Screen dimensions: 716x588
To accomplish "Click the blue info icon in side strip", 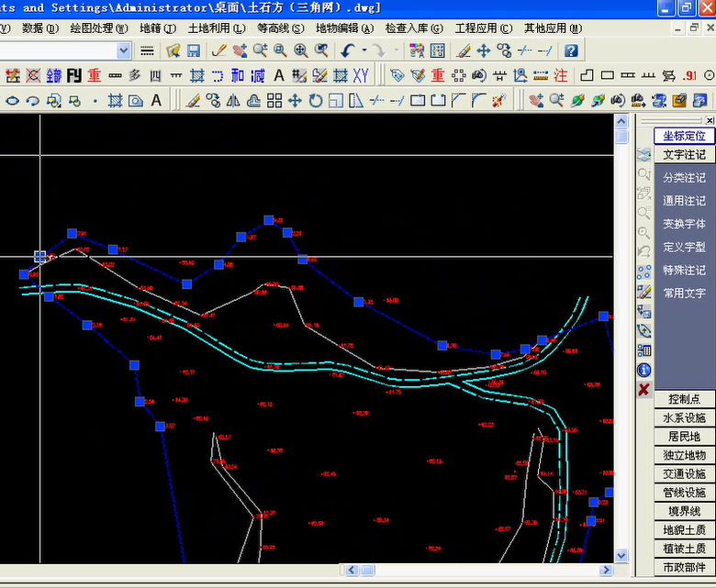I will pos(643,370).
